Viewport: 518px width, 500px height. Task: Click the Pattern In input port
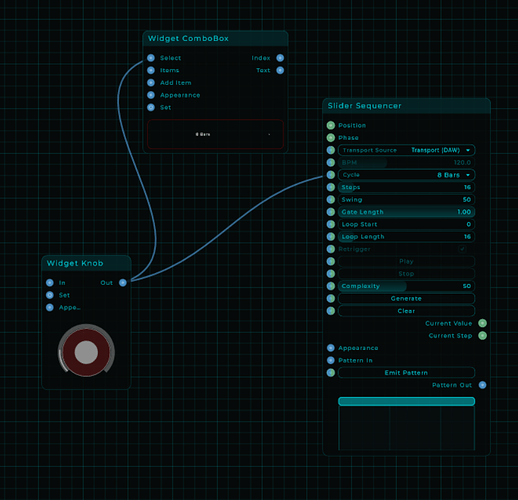tap(331, 360)
